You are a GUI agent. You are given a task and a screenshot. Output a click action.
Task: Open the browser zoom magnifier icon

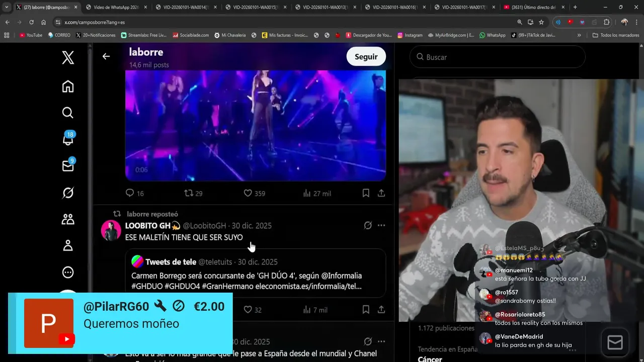click(519, 22)
